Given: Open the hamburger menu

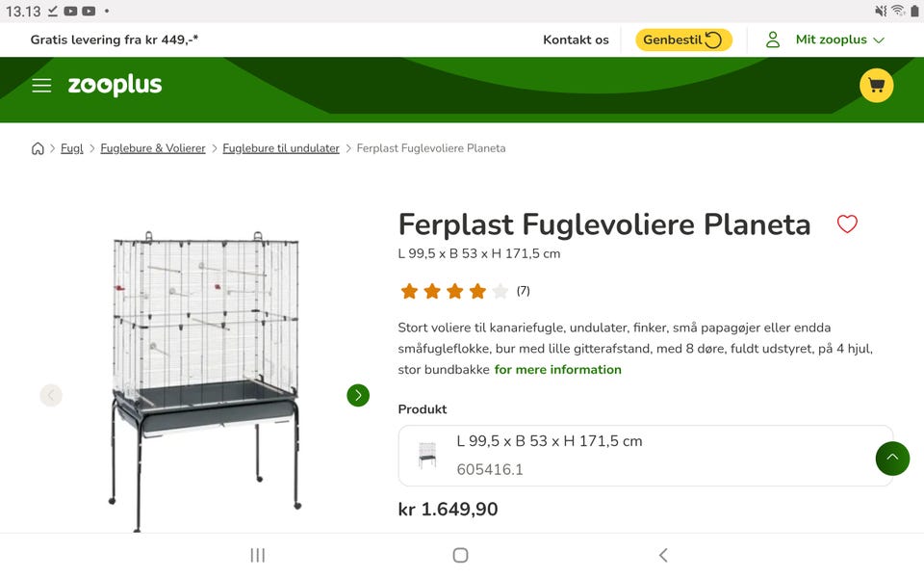Looking at the screenshot, I should (x=41, y=86).
